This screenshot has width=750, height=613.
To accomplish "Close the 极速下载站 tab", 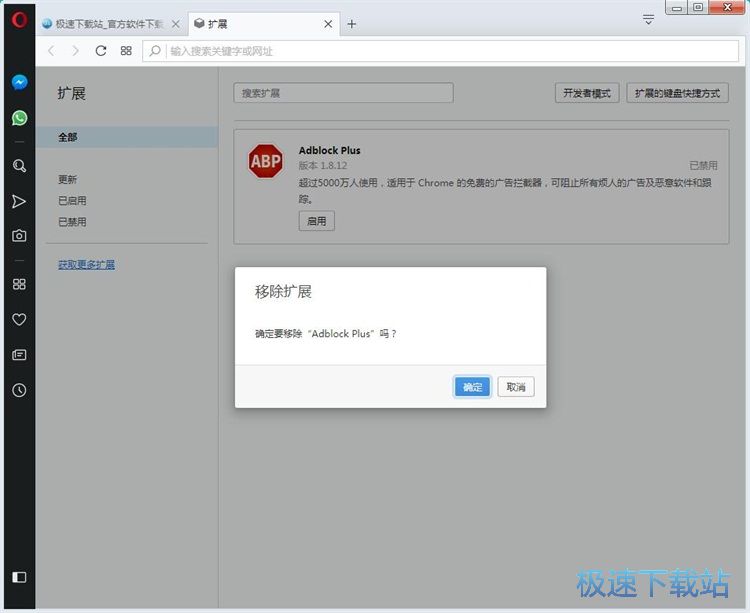I will pyautogui.click(x=176, y=24).
